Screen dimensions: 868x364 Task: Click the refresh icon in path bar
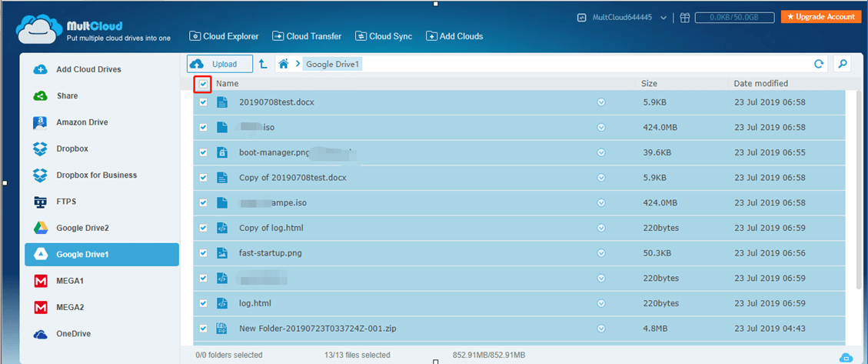[x=819, y=65]
